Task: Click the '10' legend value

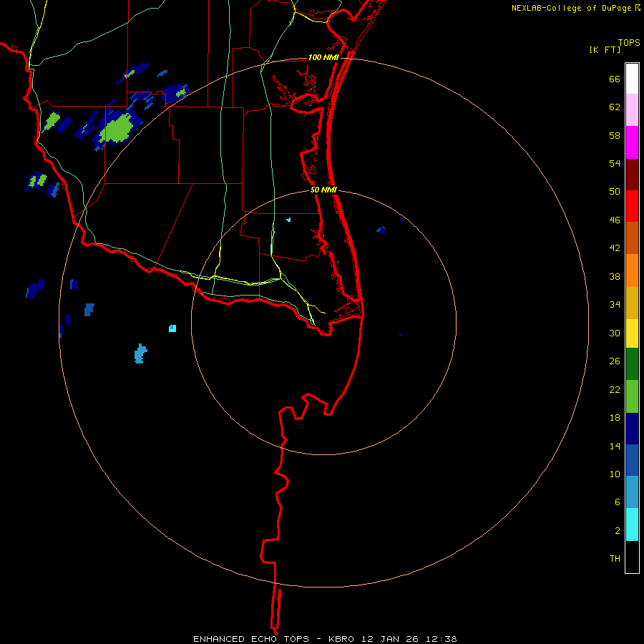Action: coord(615,474)
